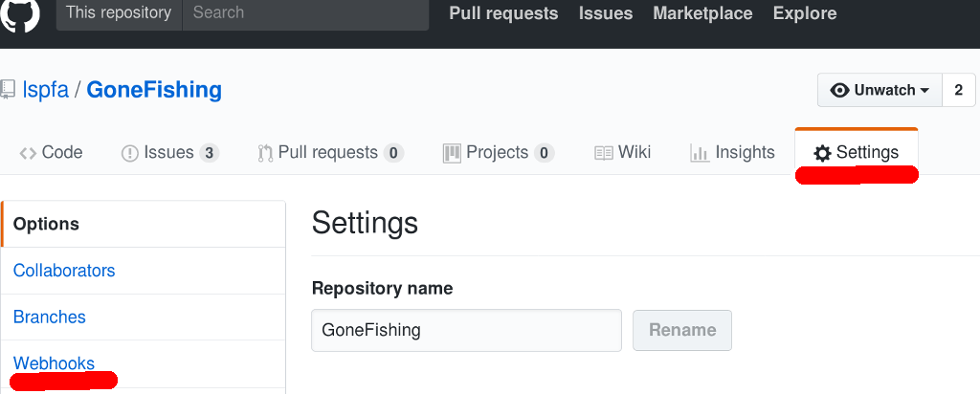Image resolution: width=980 pixels, height=394 pixels.
Task: Click the Insights tab graph icon
Action: (700, 153)
